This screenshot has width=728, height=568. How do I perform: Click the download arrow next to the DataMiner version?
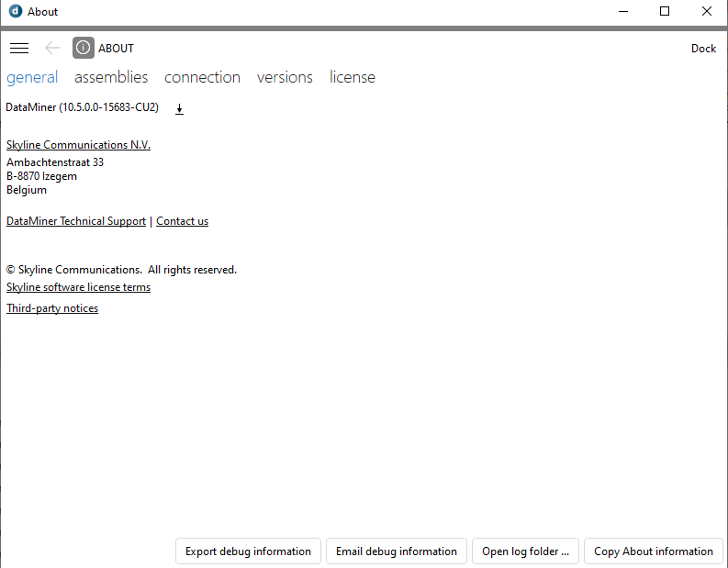(179, 109)
